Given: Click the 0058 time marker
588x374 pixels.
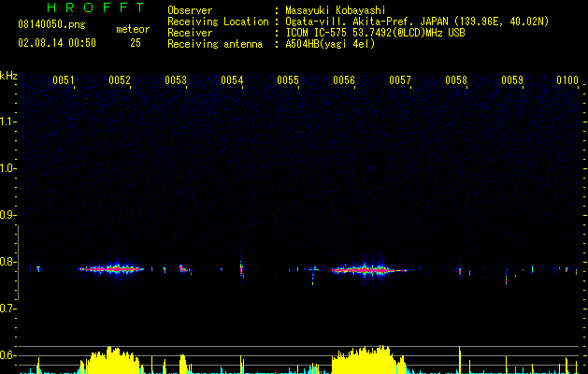Looking at the screenshot, I should (x=456, y=80).
